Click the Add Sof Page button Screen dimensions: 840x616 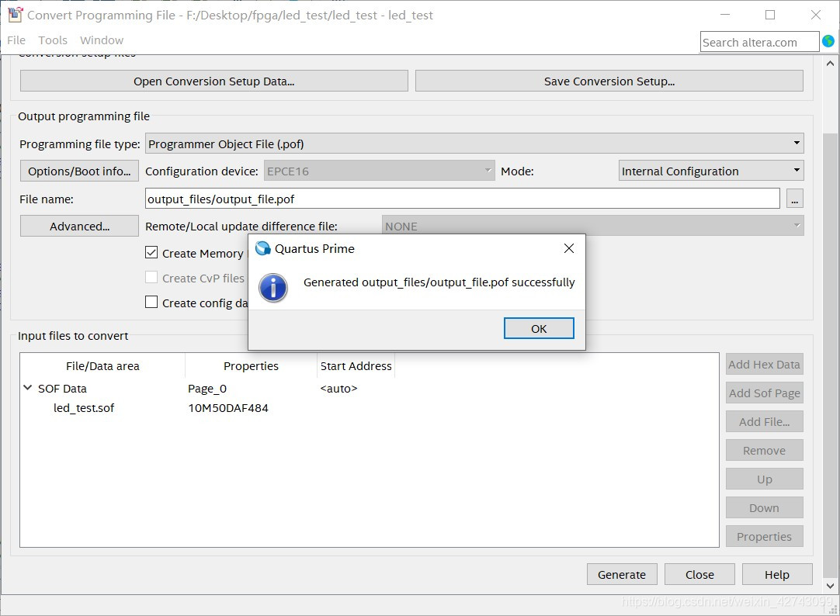click(x=765, y=393)
